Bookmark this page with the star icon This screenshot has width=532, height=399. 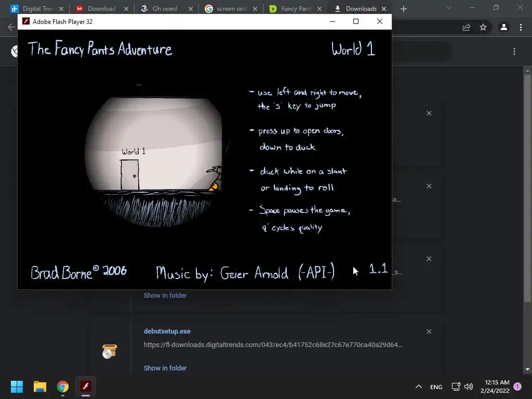(483, 27)
